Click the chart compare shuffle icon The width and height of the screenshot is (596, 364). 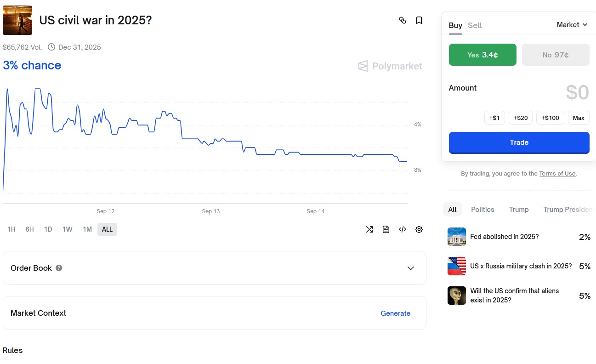pyautogui.click(x=369, y=229)
